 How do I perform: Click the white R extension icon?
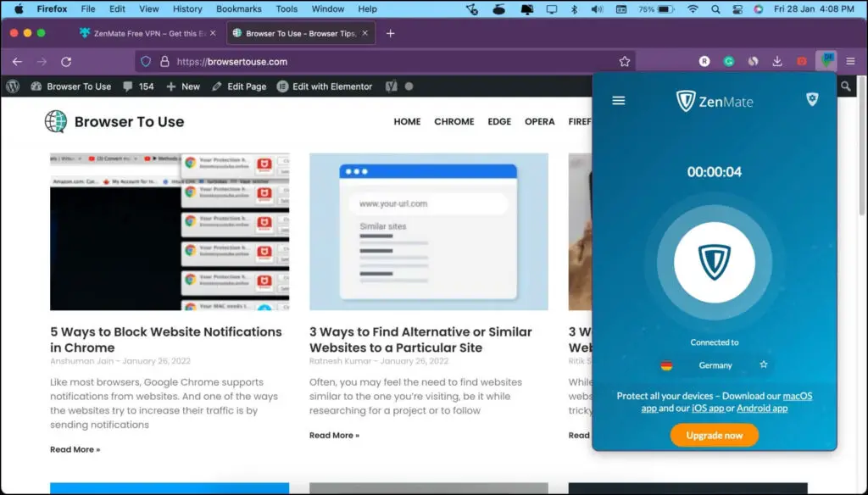[x=704, y=62]
